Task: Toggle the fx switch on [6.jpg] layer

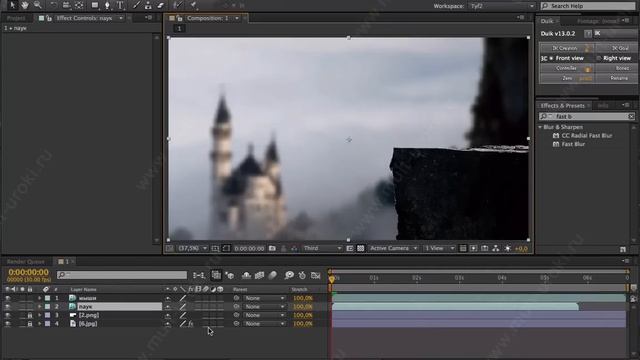Action: click(191, 324)
